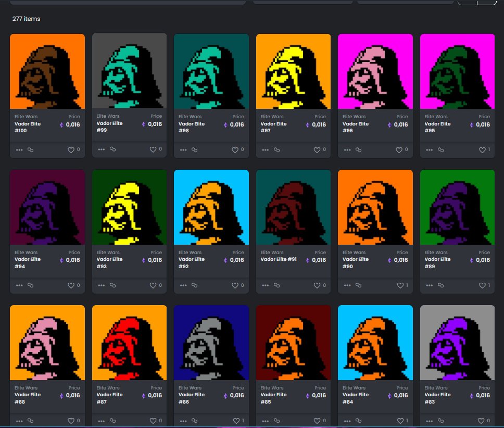
Task: Click the 0,016 price on Vador Elite #83
Action: [483, 395]
